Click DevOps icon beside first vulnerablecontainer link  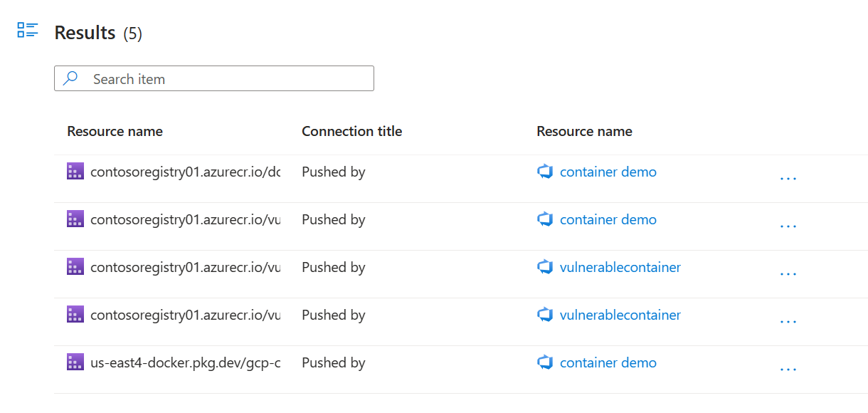pos(545,267)
